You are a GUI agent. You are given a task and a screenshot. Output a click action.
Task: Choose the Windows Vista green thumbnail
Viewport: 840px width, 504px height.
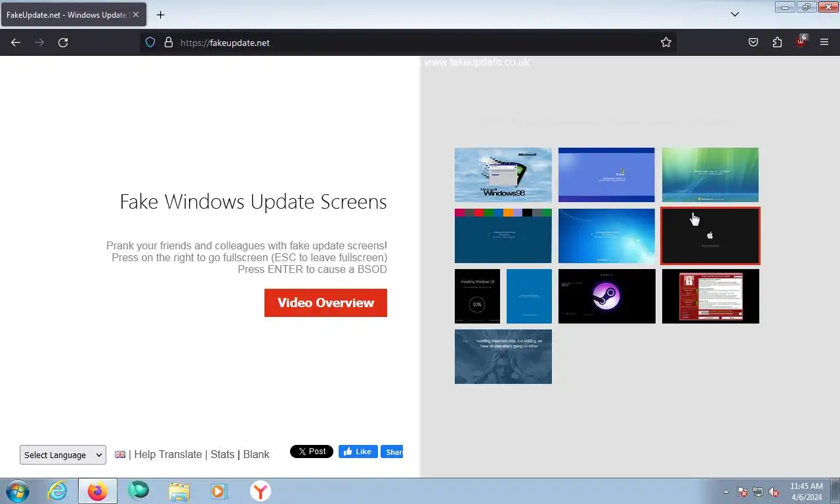pyautogui.click(x=710, y=175)
